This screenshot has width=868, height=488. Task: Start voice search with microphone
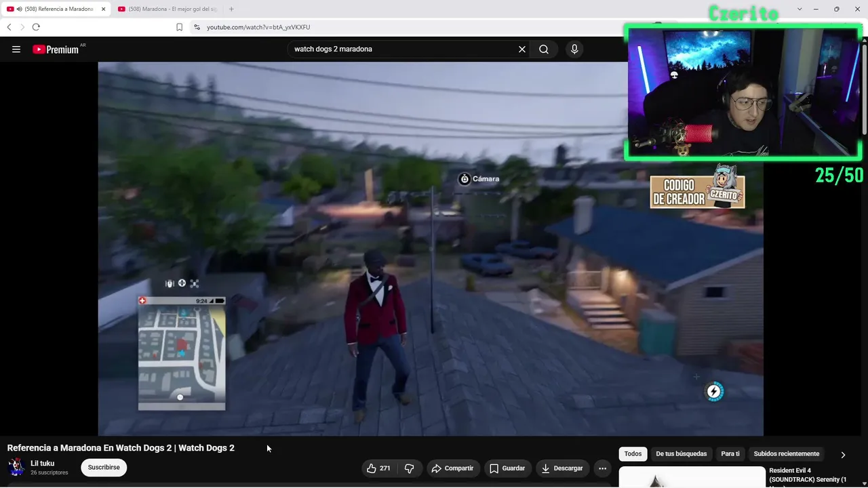(574, 49)
